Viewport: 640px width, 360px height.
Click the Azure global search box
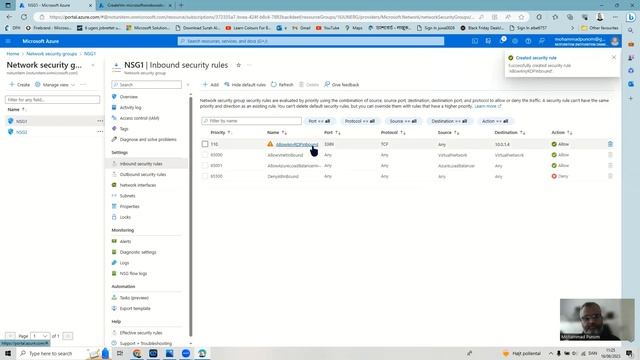pos(311,41)
